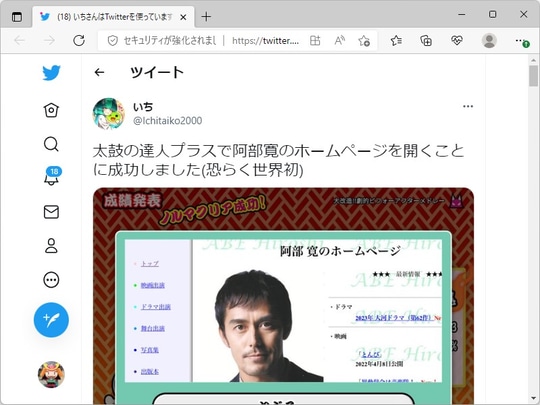Open the いち display name
Image resolution: width=540 pixels, height=405 pixels.
(x=143, y=107)
